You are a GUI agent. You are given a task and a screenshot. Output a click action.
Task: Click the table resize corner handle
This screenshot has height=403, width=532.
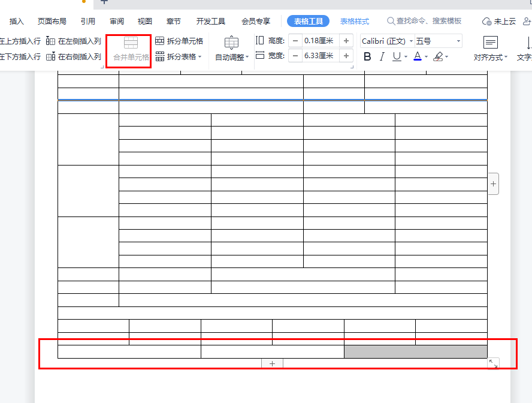pyautogui.click(x=493, y=363)
